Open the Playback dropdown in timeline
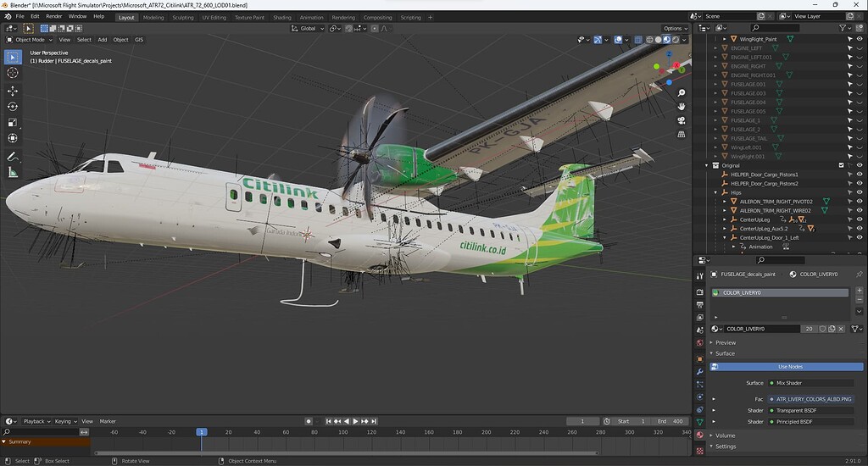The width and height of the screenshot is (868, 466). (x=36, y=421)
